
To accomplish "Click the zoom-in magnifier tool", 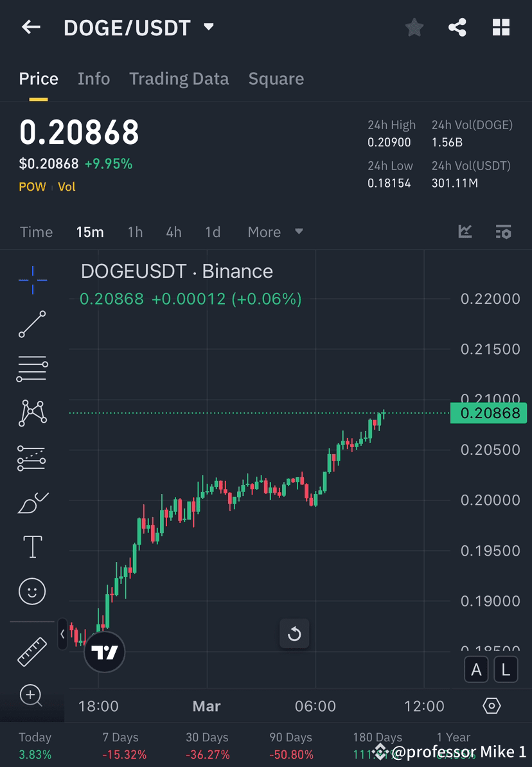I will 32,696.
